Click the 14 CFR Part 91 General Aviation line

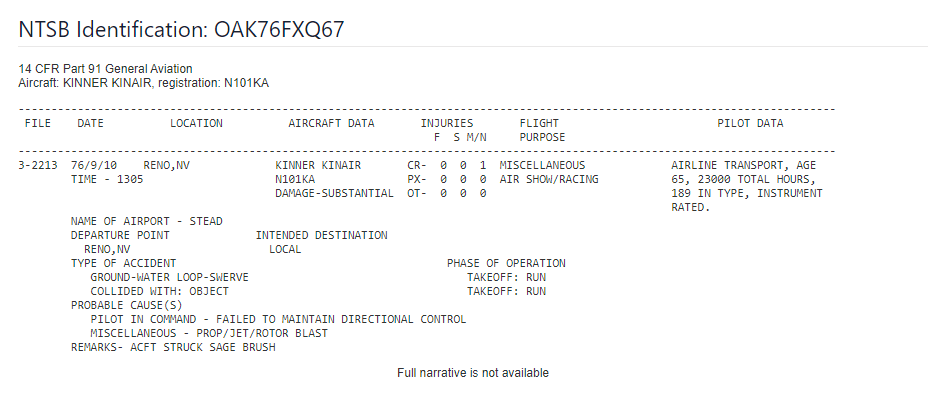106,69
